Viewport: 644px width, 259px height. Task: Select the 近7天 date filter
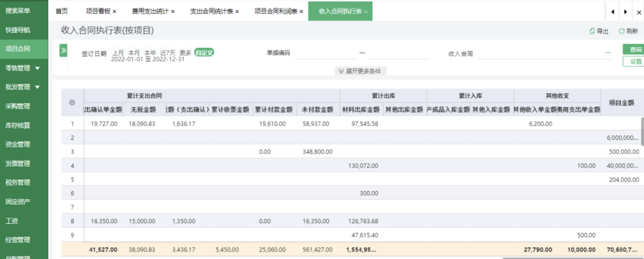pyautogui.click(x=168, y=52)
